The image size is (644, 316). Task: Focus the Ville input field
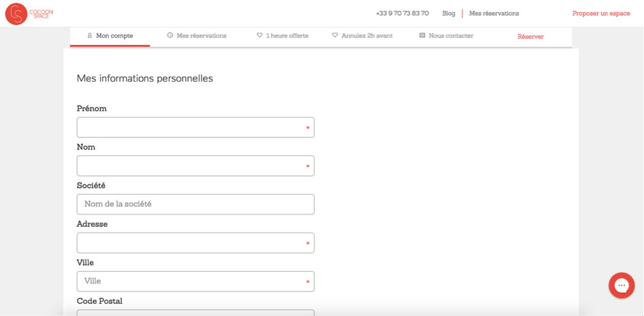click(x=196, y=281)
